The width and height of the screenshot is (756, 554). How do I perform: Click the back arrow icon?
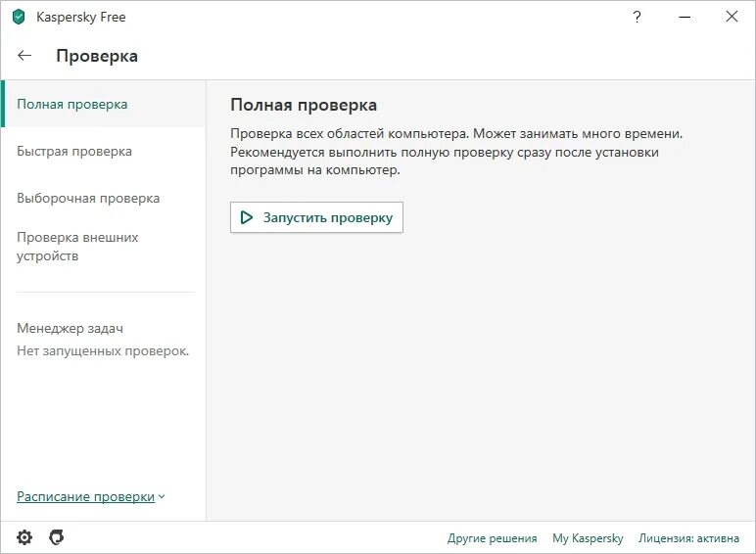pos(24,56)
